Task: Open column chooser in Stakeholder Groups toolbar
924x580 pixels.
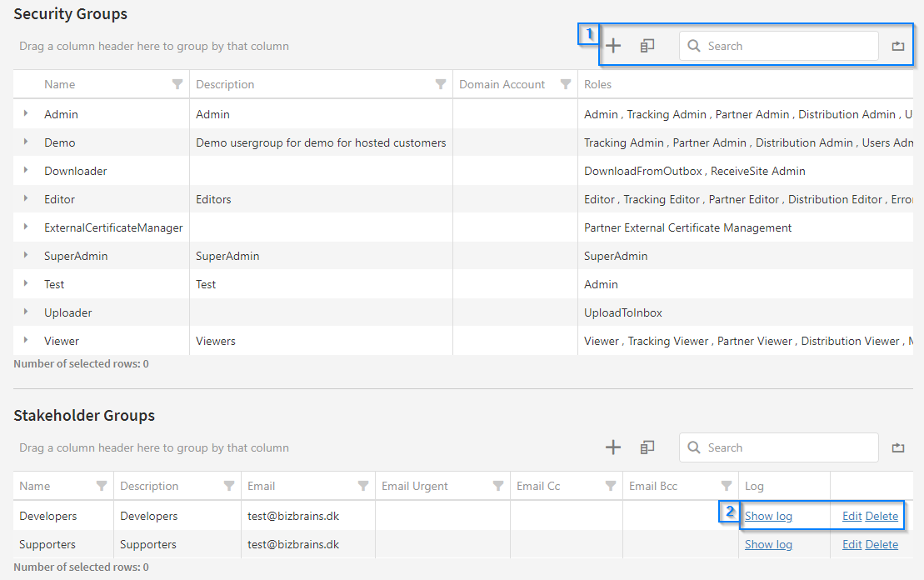Action: [x=647, y=447]
